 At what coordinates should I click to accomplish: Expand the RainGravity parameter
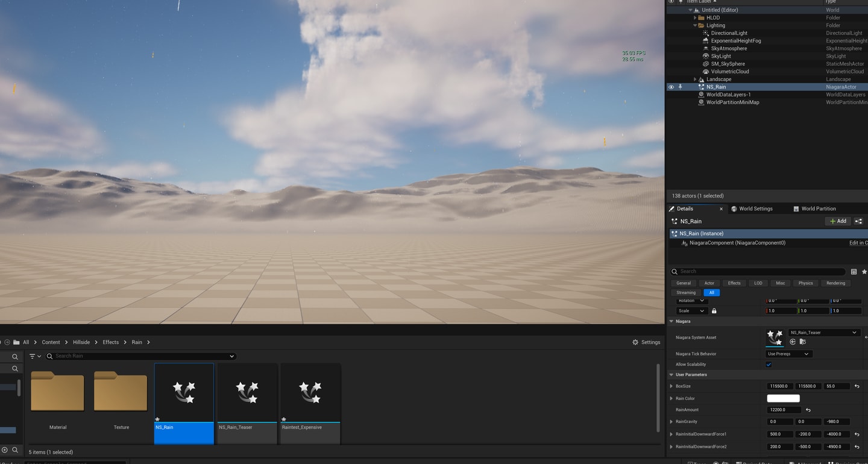(671, 422)
